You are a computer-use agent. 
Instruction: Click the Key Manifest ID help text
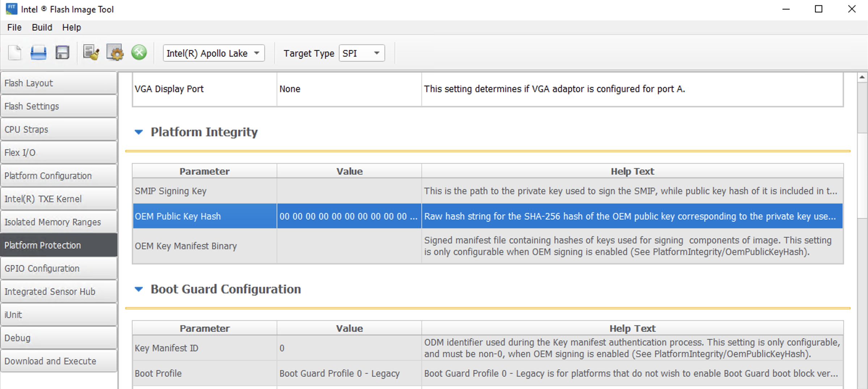click(x=632, y=348)
